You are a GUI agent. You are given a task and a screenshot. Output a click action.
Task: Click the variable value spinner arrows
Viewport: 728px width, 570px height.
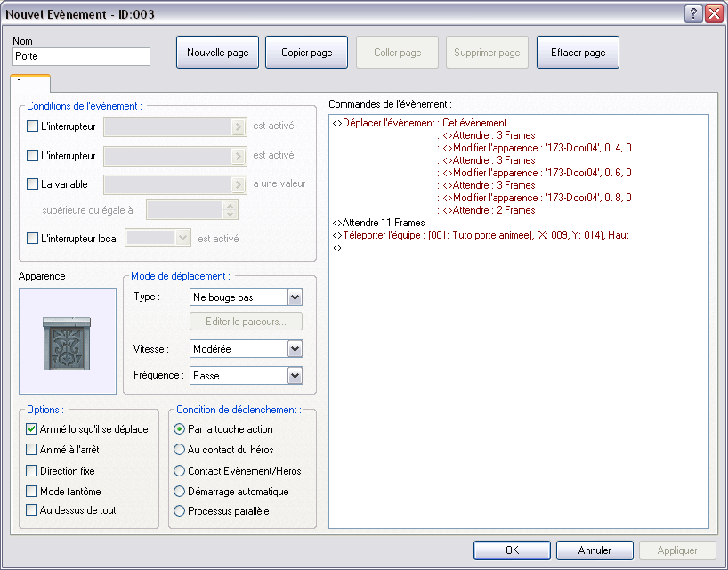[x=230, y=210]
